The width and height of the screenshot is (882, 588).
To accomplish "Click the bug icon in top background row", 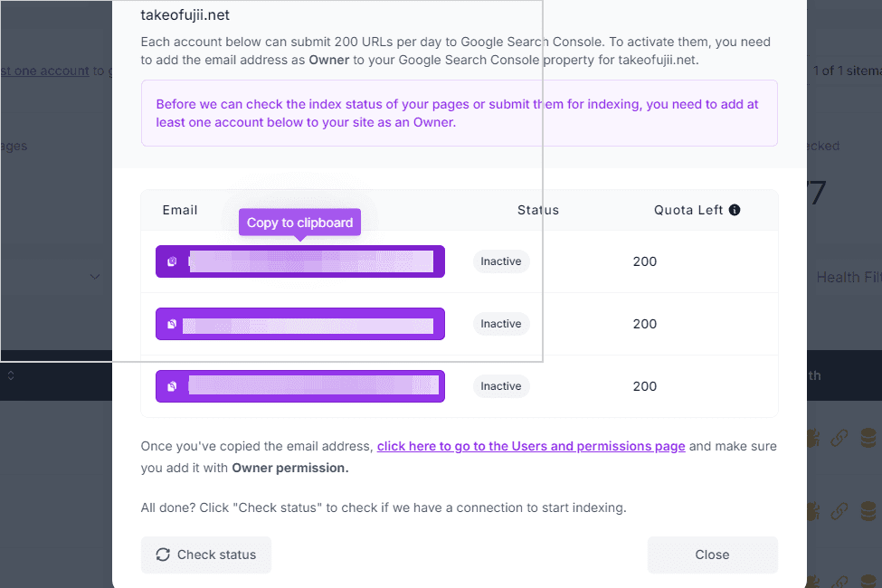I will 813,437.
